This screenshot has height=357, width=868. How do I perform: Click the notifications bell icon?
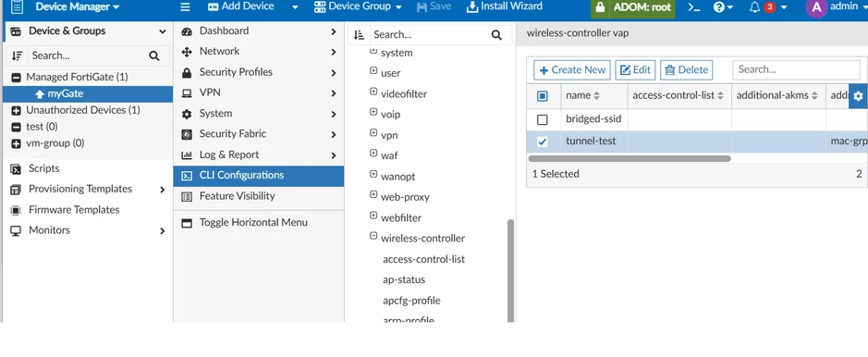click(x=754, y=7)
